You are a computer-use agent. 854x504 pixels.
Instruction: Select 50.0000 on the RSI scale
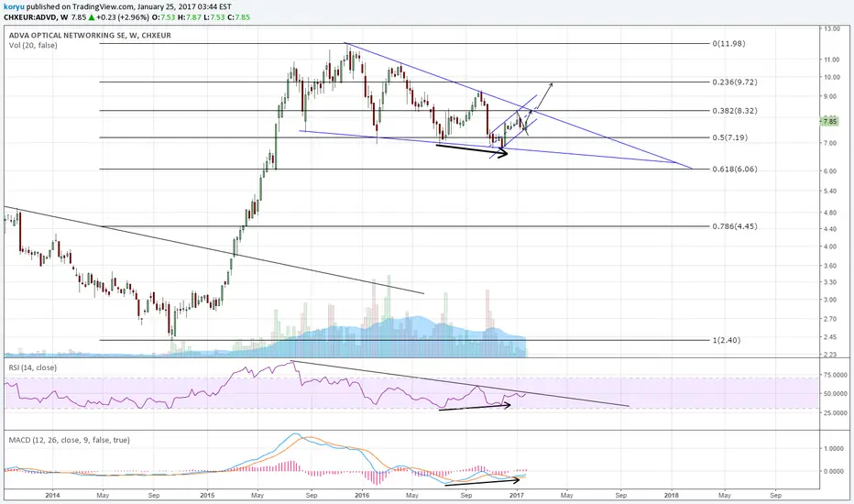coord(836,393)
